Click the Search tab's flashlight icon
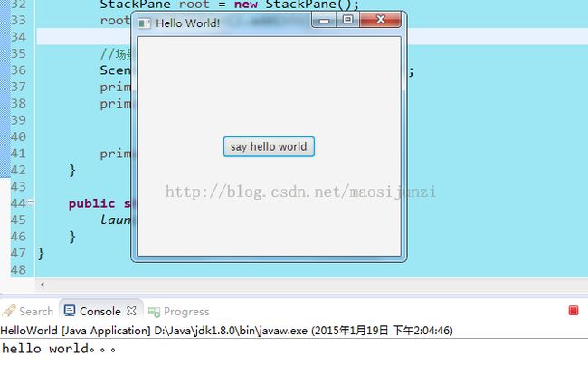Screen dimensions: 588x365 (9, 311)
